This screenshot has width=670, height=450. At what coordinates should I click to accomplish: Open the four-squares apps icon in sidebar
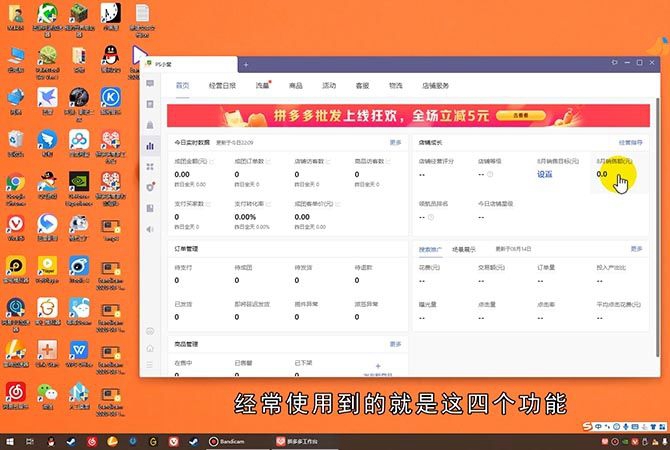[x=150, y=167]
